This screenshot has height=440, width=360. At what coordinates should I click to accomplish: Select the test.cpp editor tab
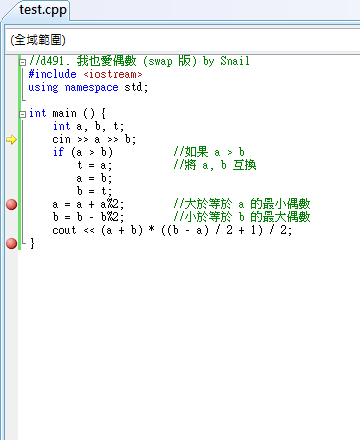click(x=43, y=10)
